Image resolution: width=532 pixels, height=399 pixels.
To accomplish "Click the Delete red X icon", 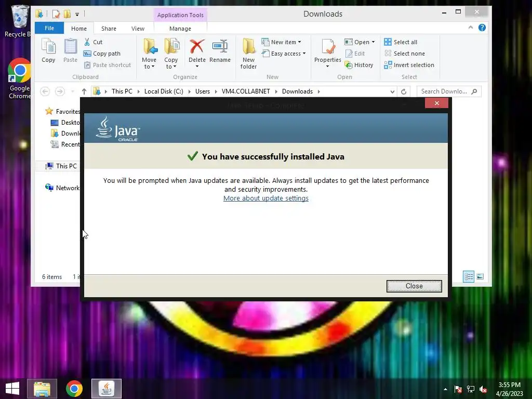I will [197, 47].
